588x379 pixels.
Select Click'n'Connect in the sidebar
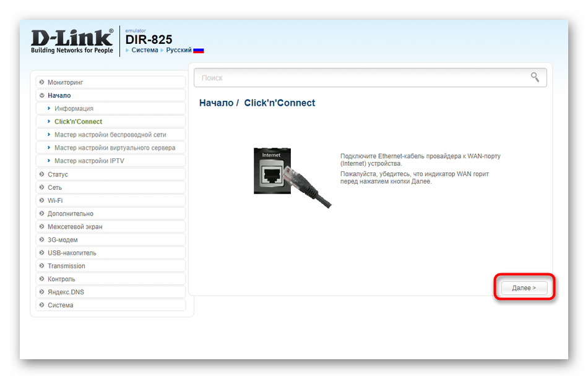(x=78, y=122)
